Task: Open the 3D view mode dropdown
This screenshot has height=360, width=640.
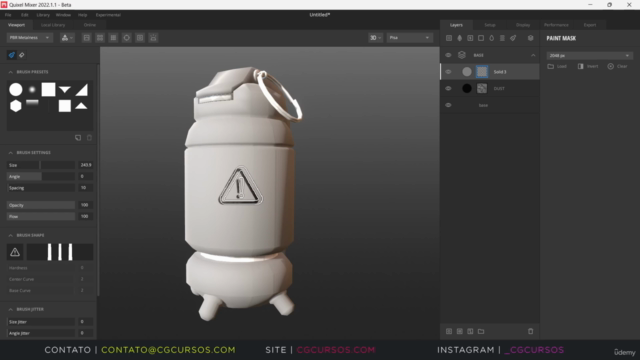Action: tap(376, 38)
